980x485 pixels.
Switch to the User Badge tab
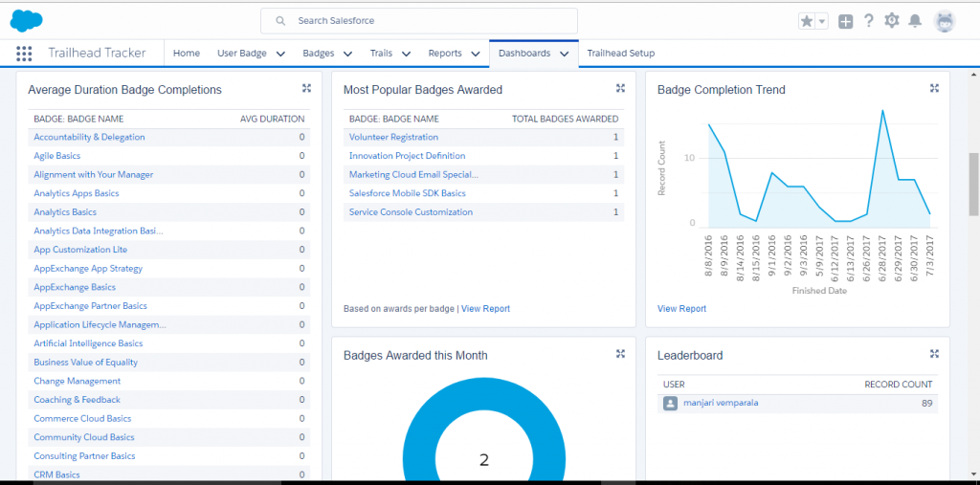pos(242,54)
